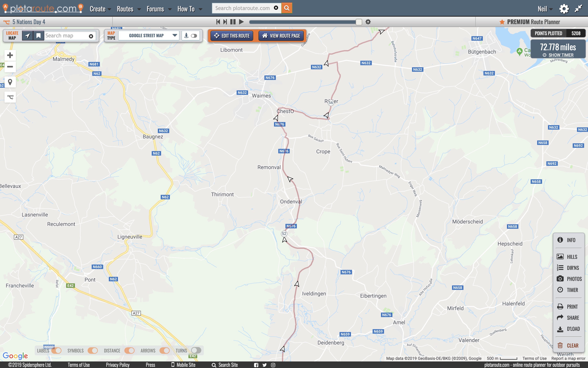Toggle the ARROWS switch

coord(165,350)
